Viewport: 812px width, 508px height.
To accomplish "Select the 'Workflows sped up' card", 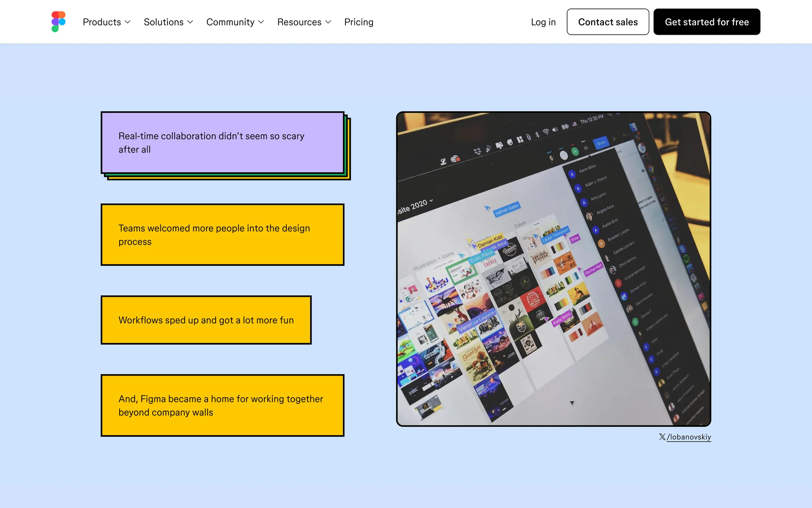I will click(x=206, y=320).
